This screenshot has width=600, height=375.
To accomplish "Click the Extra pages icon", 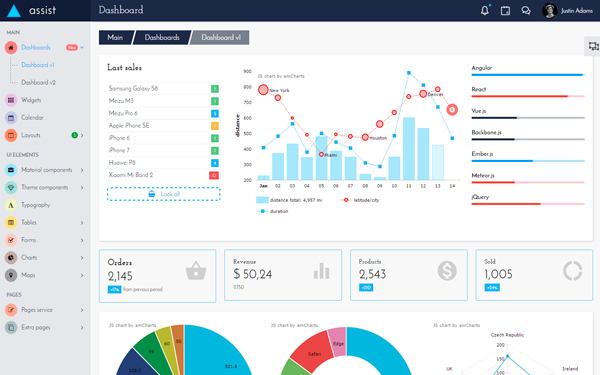I will pos(11,328).
